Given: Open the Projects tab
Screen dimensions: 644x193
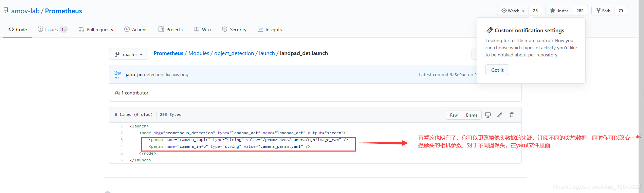Looking at the screenshot, I should [x=171, y=30].
